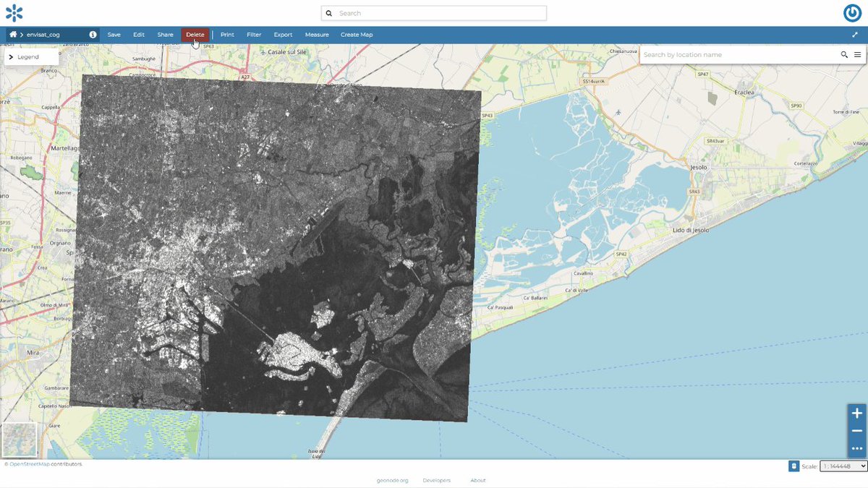
Task: Open the map burger menu
Action: (857, 55)
